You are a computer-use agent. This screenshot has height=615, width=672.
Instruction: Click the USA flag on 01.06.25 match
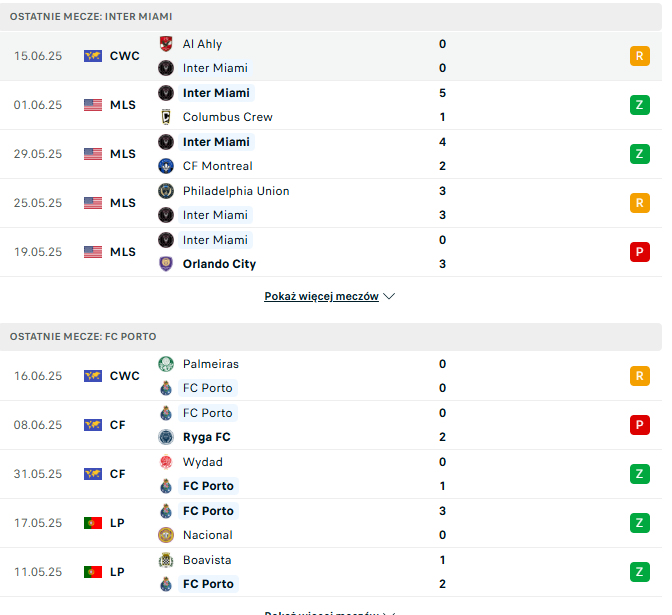(93, 105)
